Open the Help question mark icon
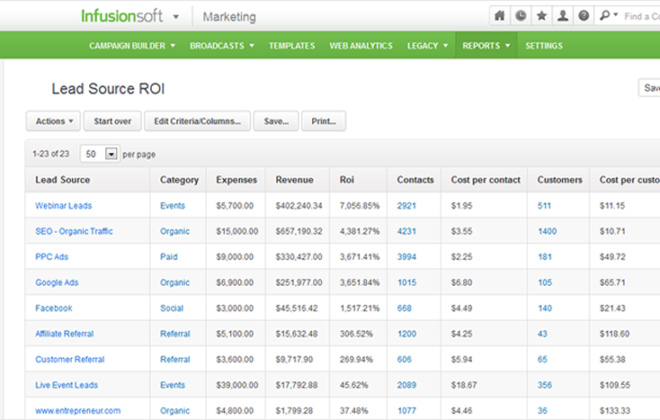 click(584, 16)
